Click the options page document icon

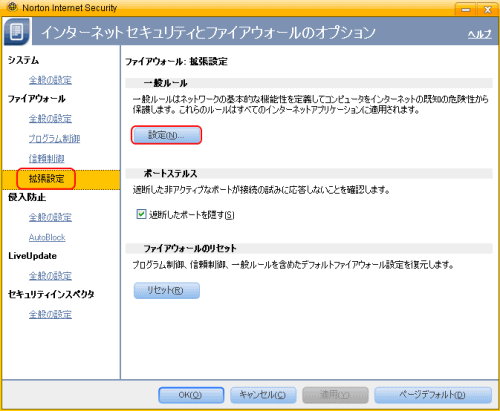coord(17,32)
